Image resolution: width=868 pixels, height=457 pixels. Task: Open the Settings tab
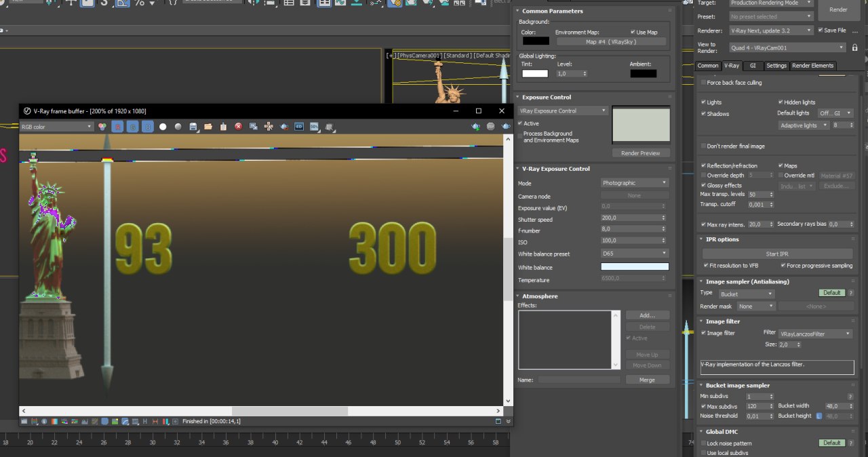(776, 66)
